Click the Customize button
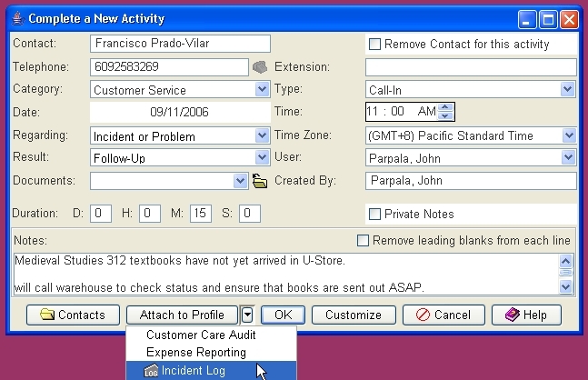This screenshot has height=380, width=588. coord(354,315)
